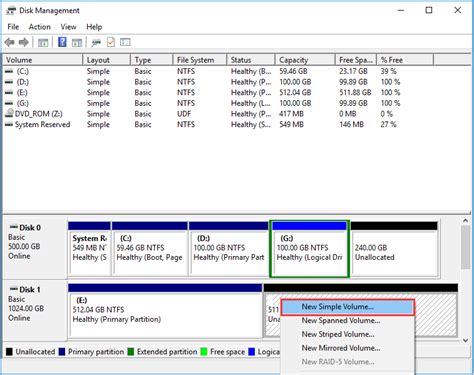This screenshot has height=375, width=474.
Task: Select the (C:) 59.46 GB partition block
Action: point(150,249)
